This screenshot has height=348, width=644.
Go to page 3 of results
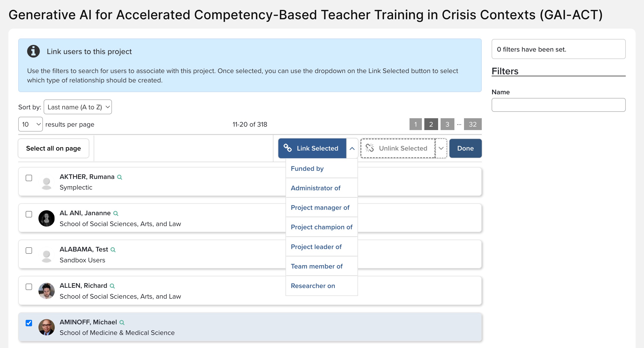point(447,124)
